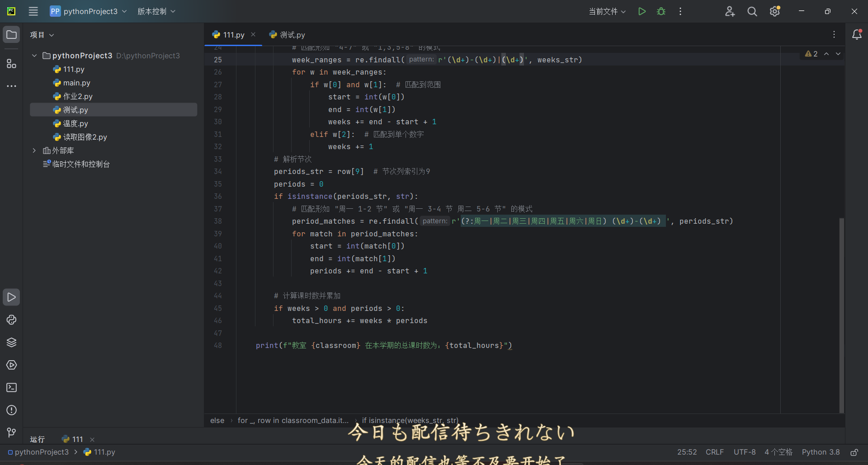Change line separator CRLF
This screenshot has height=465, width=868.
715,452
